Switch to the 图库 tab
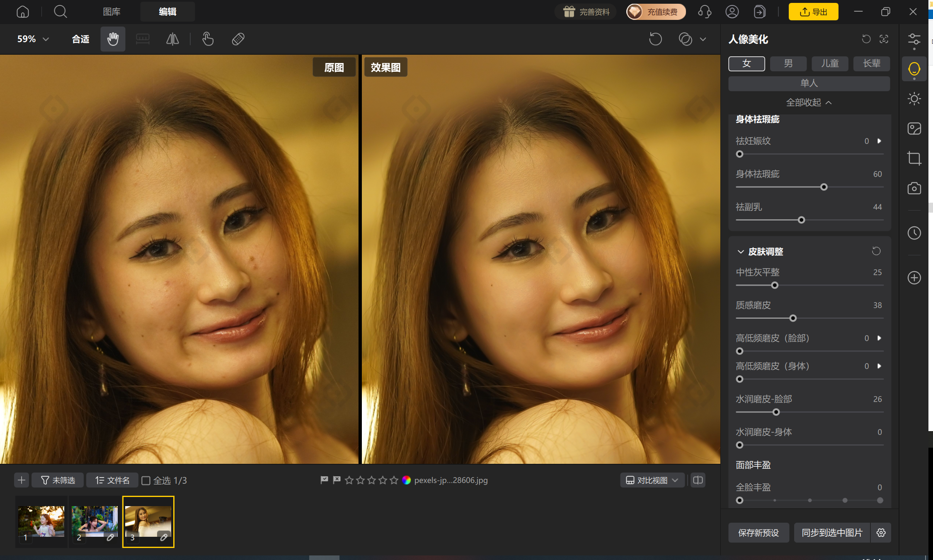This screenshot has height=560, width=933. pyautogui.click(x=111, y=12)
